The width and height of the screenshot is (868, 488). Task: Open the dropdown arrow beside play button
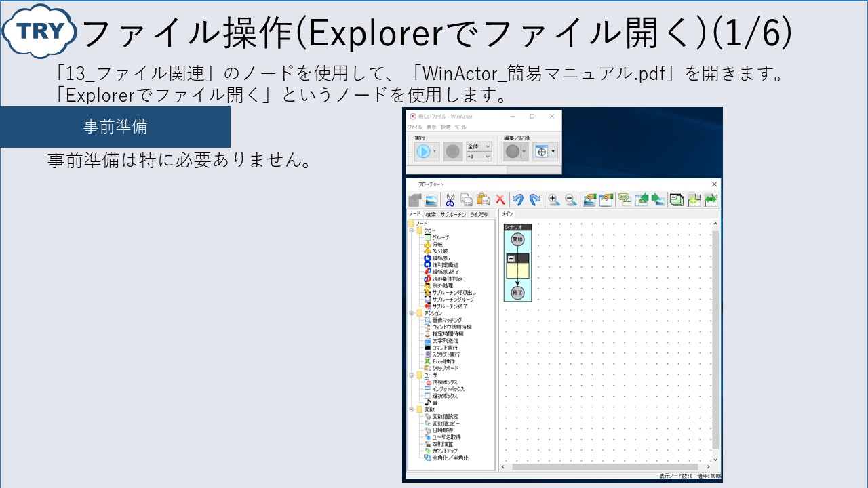(435, 152)
